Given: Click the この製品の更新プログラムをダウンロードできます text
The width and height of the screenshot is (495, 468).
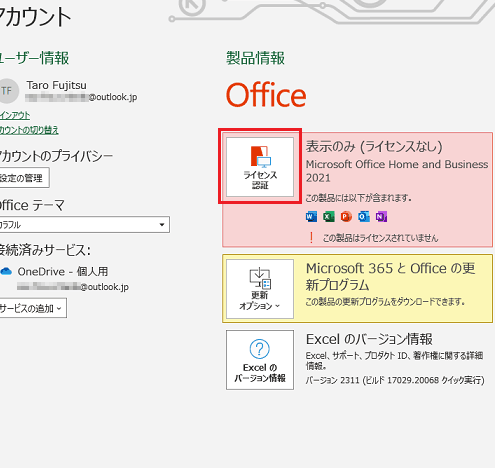Looking at the screenshot, I should (x=385, y=302).
